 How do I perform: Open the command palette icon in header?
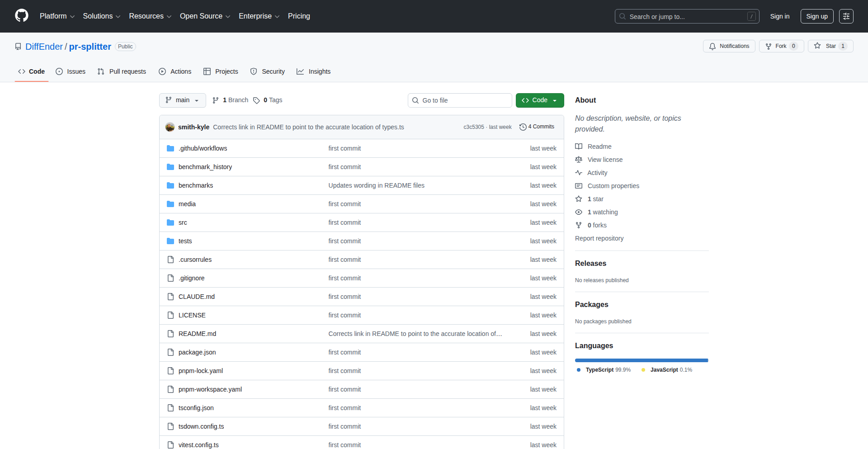[846, 16]
